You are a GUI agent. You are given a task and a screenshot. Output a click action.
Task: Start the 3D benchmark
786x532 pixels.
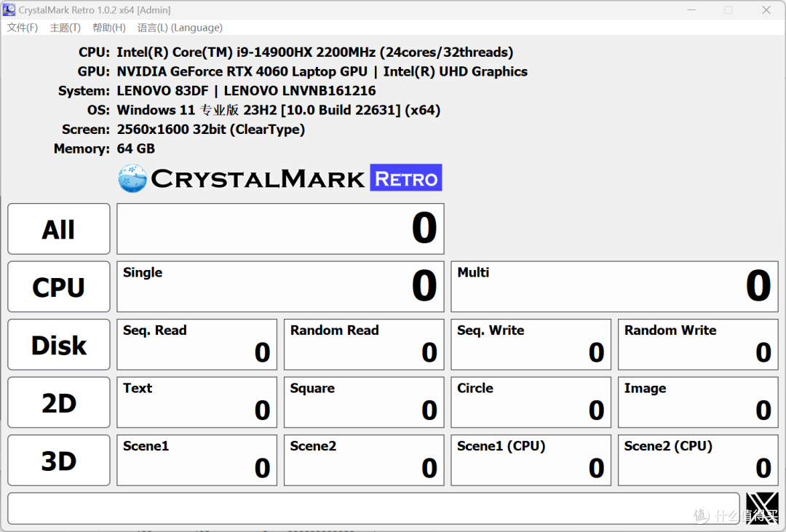click(59, 460)
